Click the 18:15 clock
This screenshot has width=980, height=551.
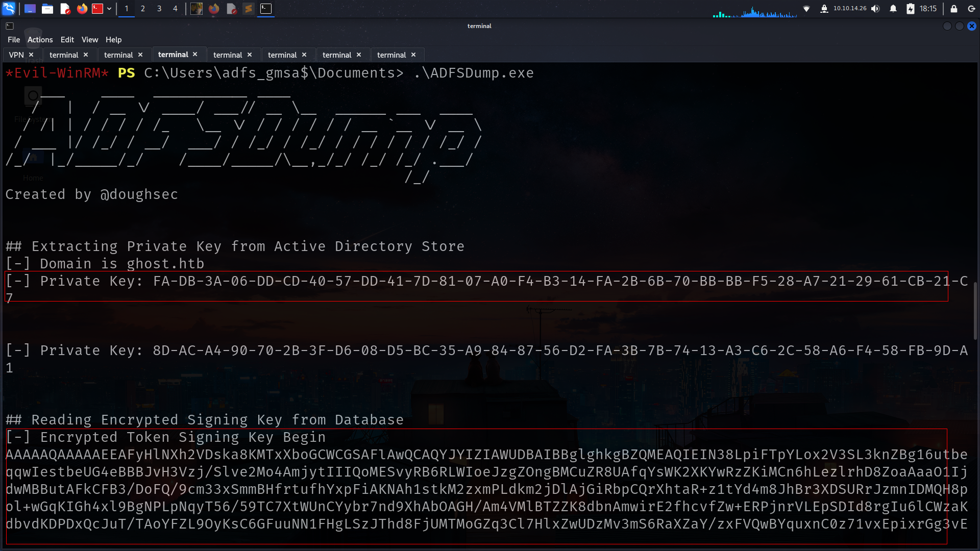[x=928, y=9]
